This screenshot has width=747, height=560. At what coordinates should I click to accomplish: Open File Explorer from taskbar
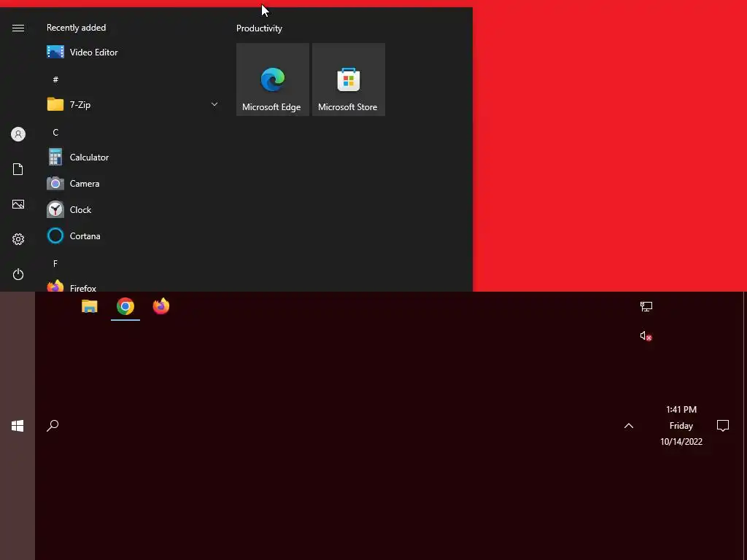(x=90, y=306)
